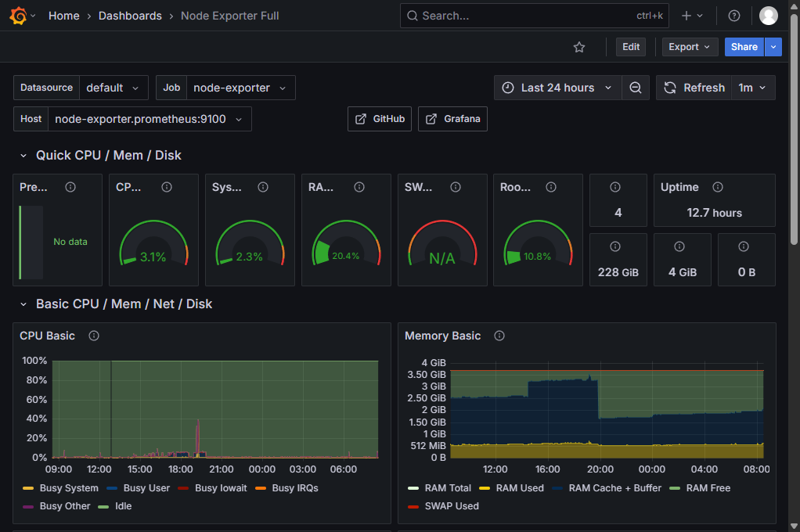This screenshot has width=800, height=532.
Task: Navigate to Home breadcrumb
Action: point(64,16)
